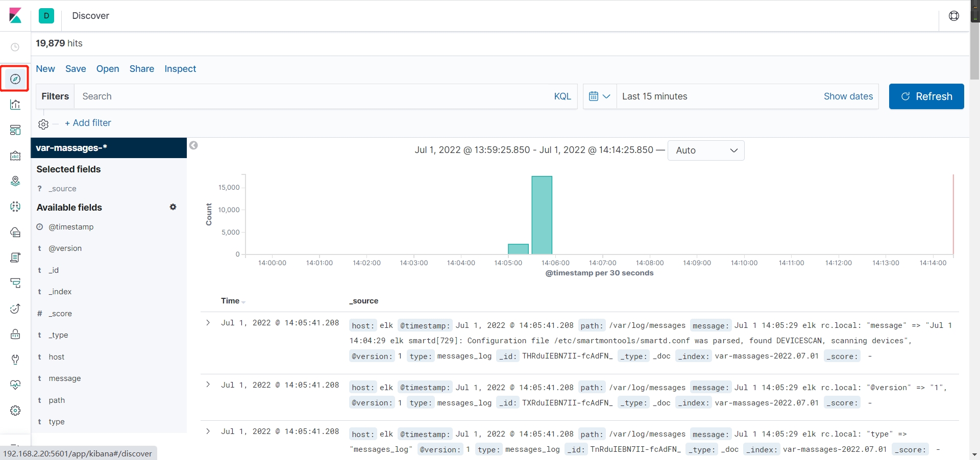
Task: Click the help icon in top right
Action: tap(953, 16)
